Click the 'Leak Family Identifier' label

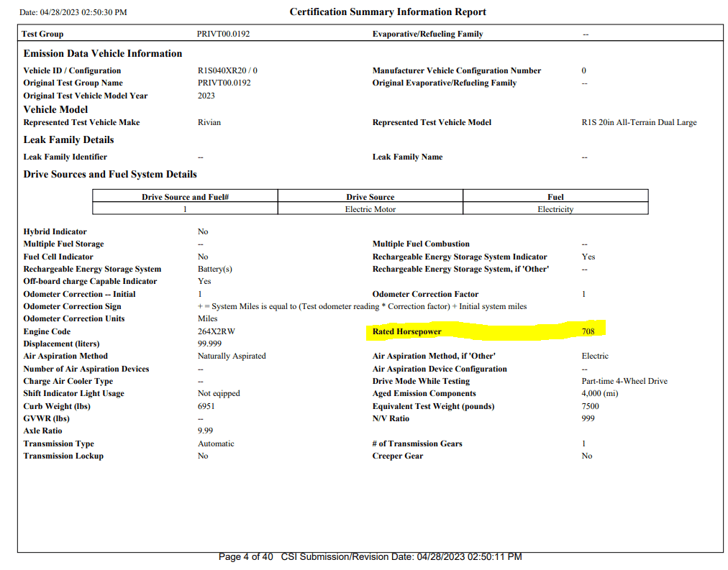[x=65, y=157]
